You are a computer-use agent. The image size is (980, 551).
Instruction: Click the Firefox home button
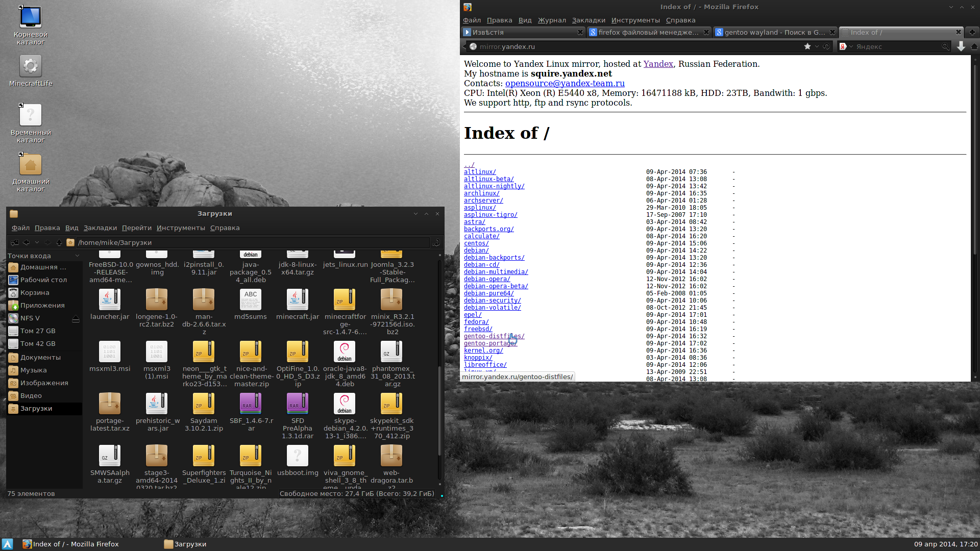[974, 46]
